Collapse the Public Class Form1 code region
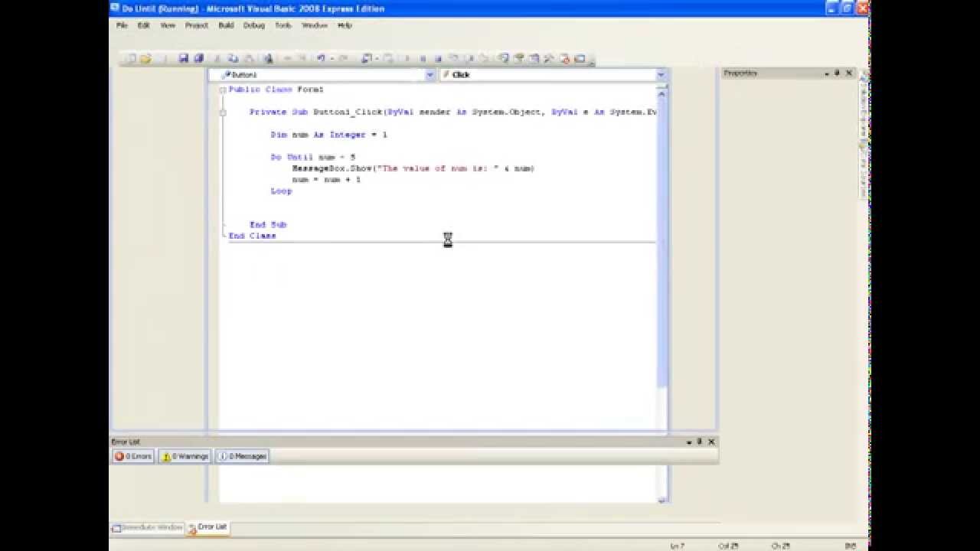Screen dimensions: 980x551 point(223,90)
